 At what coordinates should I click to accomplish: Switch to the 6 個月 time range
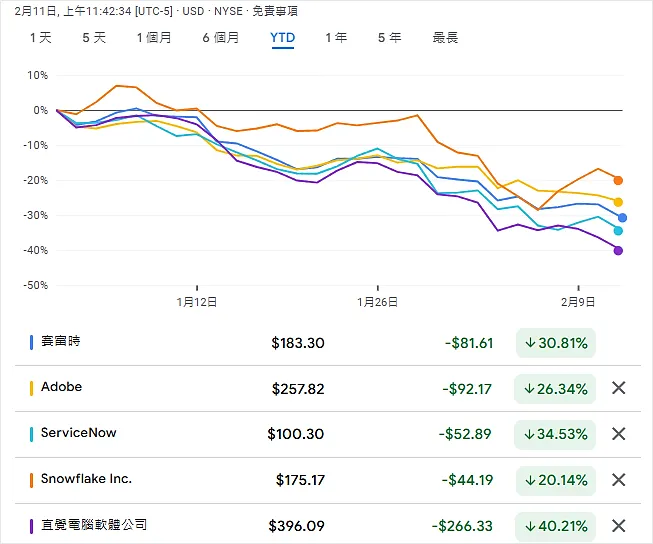(221, 38)
